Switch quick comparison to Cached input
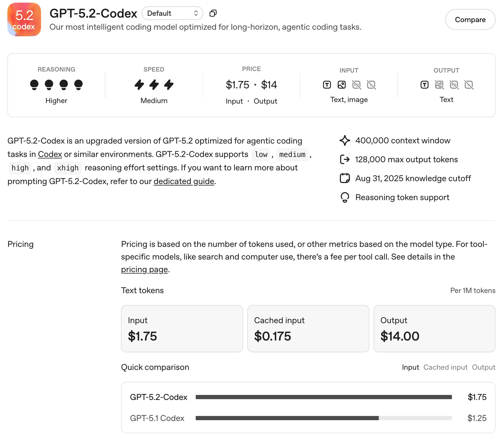 (x=445, y=367)
